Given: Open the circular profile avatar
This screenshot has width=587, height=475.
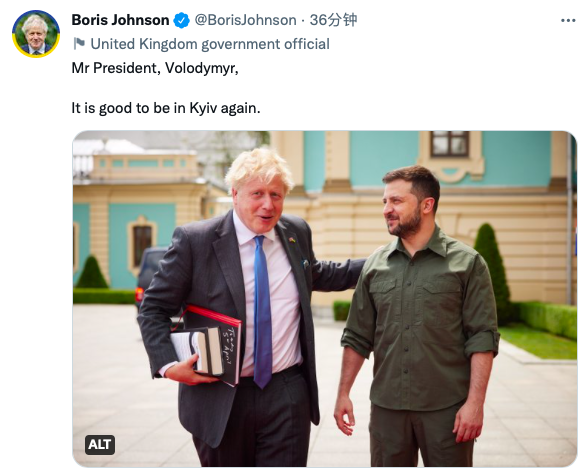Looking at the screenshot, I should pos(36,34).
